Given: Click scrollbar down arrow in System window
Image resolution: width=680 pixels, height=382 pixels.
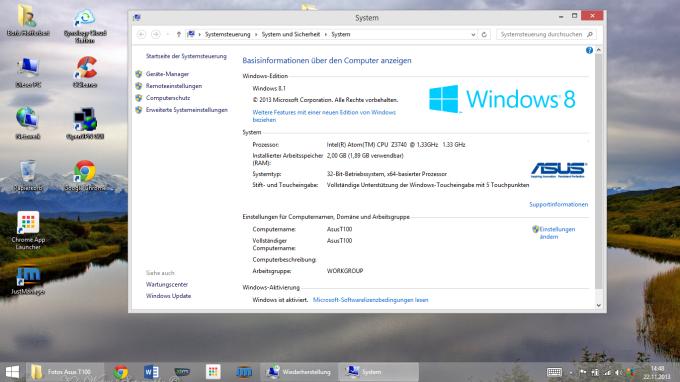Looking at the screenshot, I should coord(598,305).
